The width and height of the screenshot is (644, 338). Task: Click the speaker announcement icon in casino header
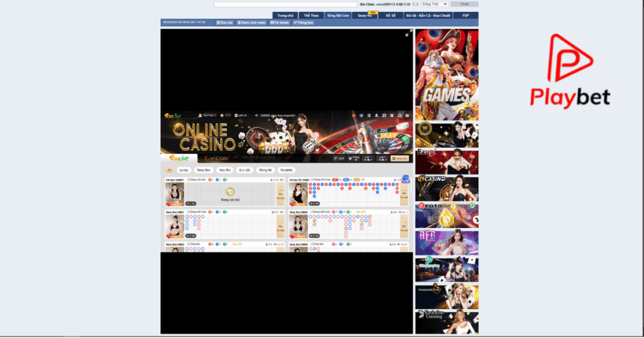(257, 116)
